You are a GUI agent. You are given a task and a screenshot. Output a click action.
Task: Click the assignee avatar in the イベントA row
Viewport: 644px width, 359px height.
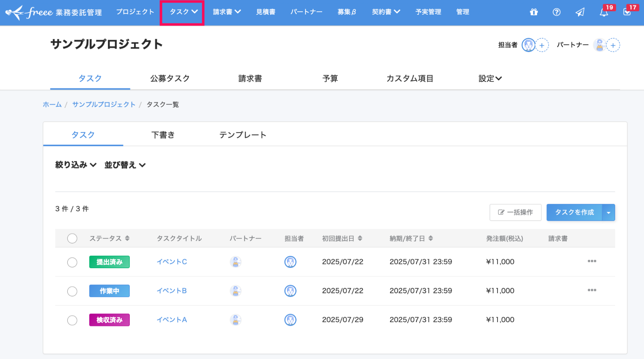(290, 320)
